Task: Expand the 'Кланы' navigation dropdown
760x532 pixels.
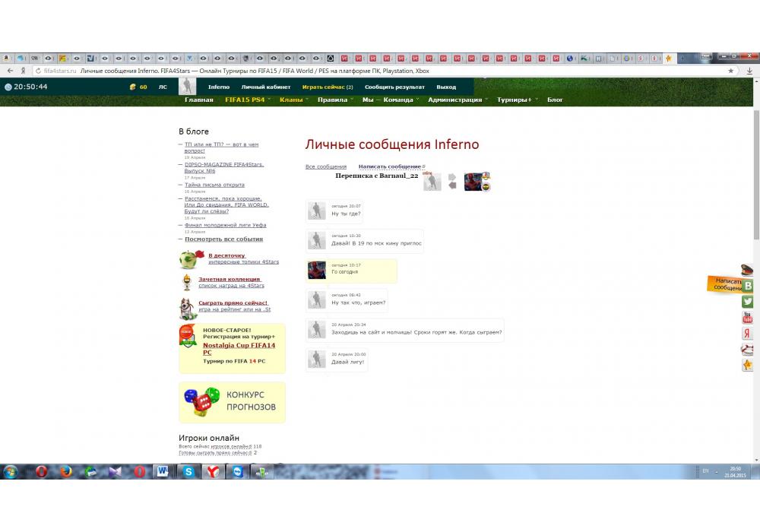Action: coord(294,100)
